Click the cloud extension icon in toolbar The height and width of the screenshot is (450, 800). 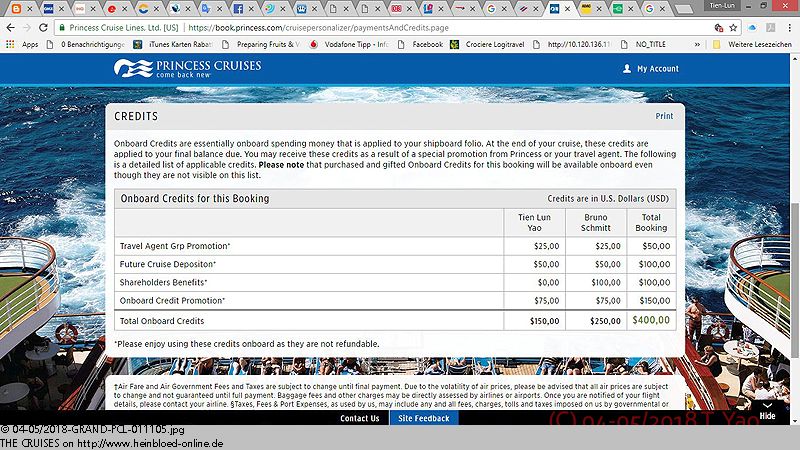pyautogui.click(x=752, y=28)
